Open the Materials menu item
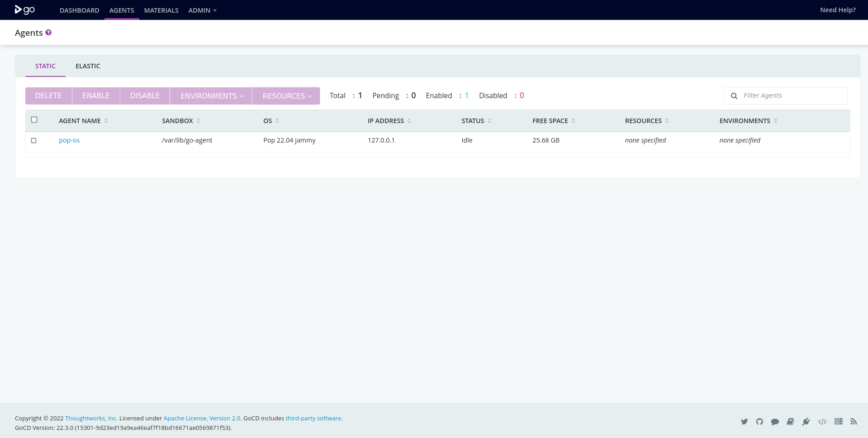 161,10
